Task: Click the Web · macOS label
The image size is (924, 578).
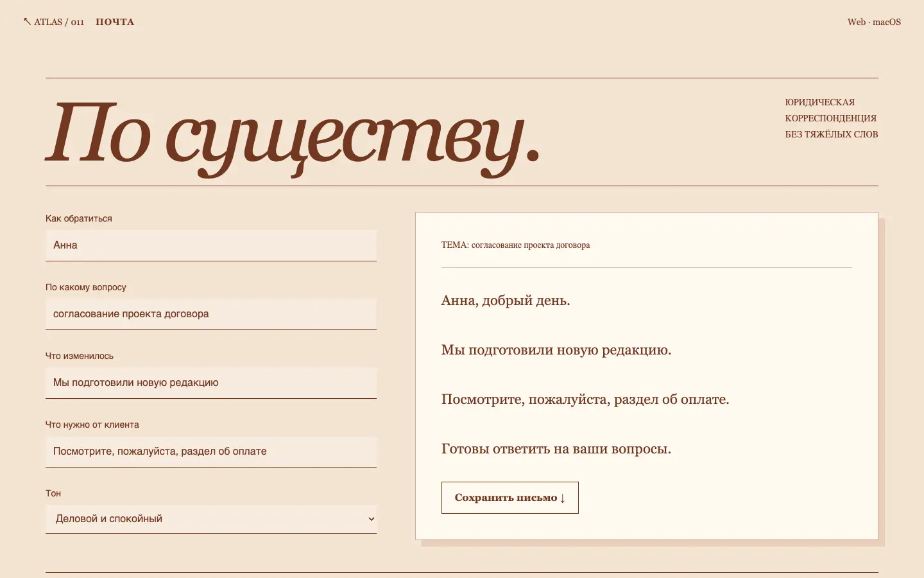Action: [874, 22]
